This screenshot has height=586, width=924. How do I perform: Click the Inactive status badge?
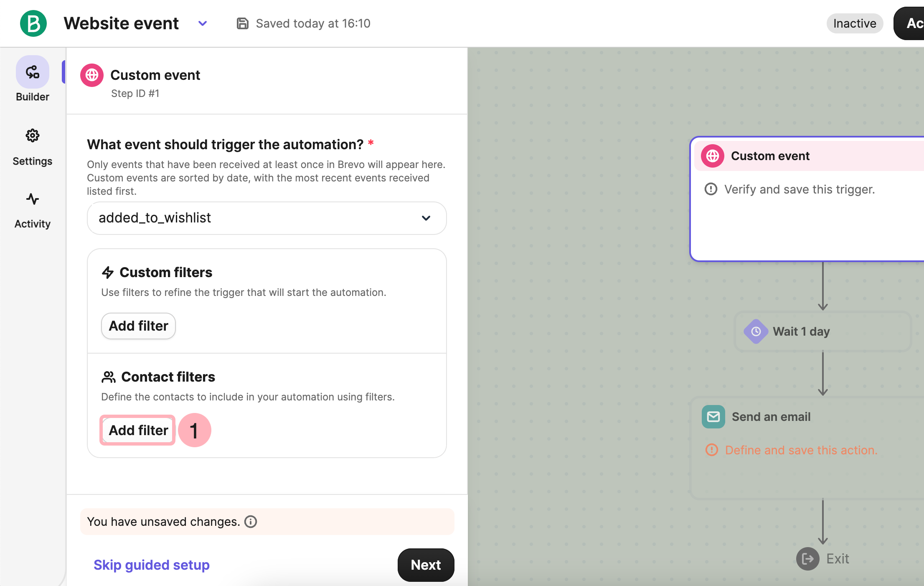click(x=854, y=23)
